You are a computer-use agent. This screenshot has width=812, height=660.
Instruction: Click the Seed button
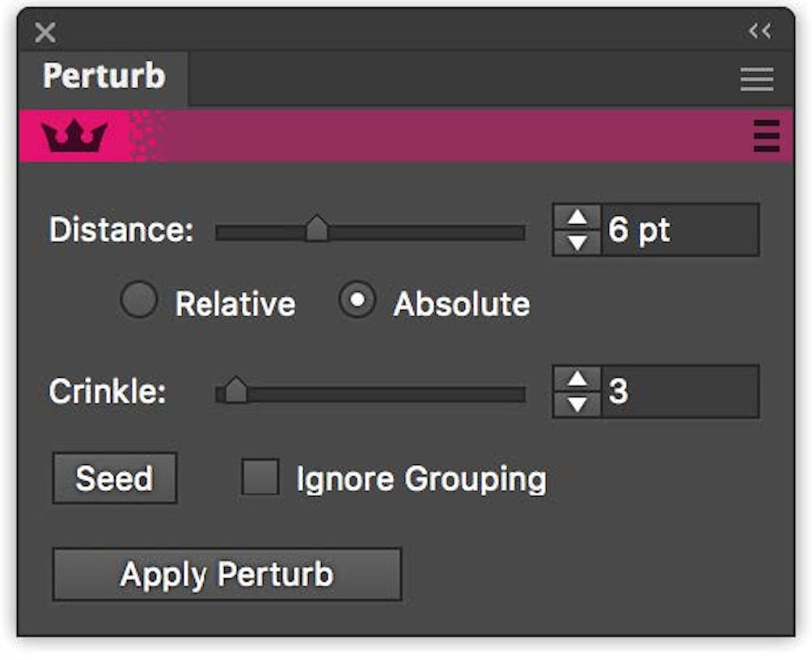113,478
